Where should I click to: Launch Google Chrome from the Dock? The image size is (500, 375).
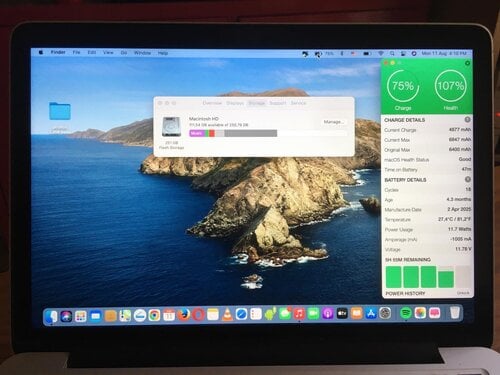coord(154,315)
